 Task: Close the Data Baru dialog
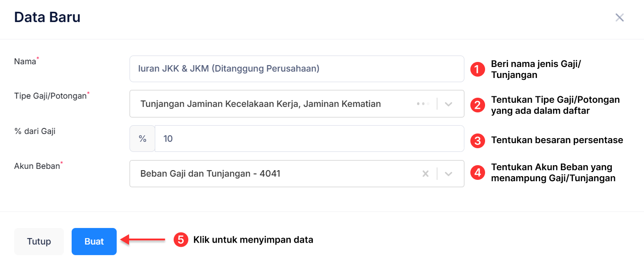tap(619, 17)
